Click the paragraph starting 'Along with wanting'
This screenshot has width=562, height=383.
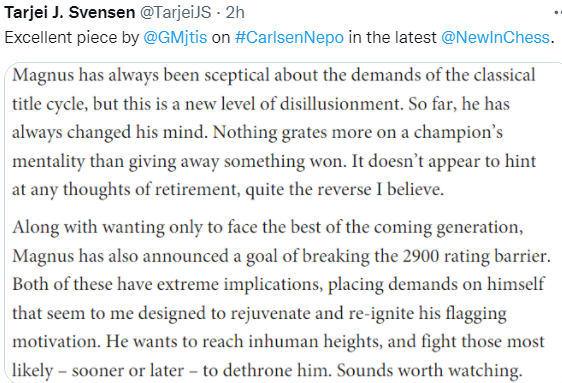[x=281, y=298]
